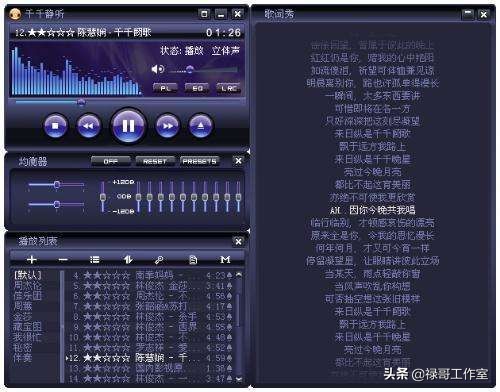This screenshot has width=500, height=392.
Task: Open the playlist sort arrows icon
Action: point(128,259)
